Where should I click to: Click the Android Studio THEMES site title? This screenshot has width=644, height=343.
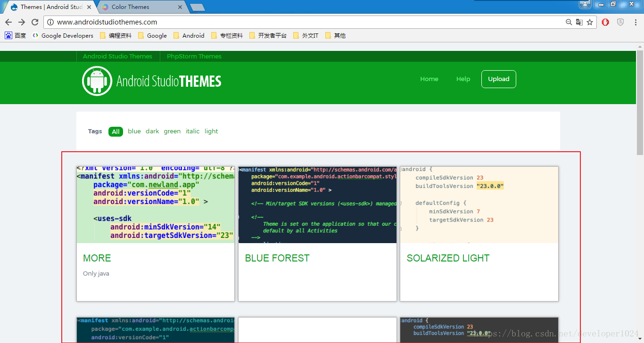coord(169,81)
